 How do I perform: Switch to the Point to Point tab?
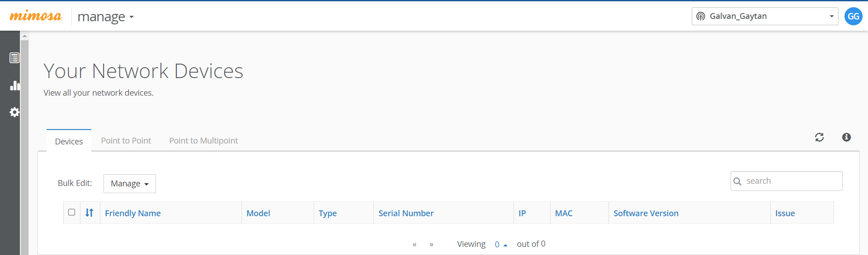click(x=126, y=141)
